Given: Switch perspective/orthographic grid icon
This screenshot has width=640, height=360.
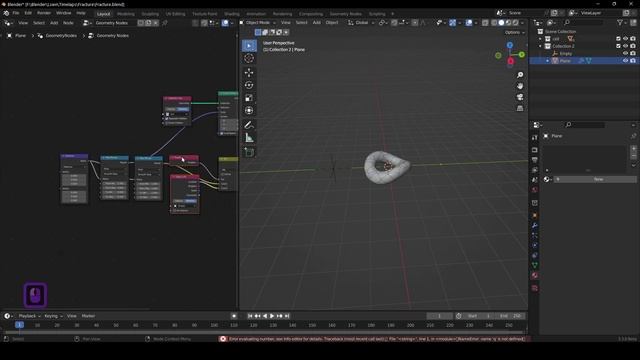Looking at the screenshot, I should pyautogui.click(x=520, y=108).
